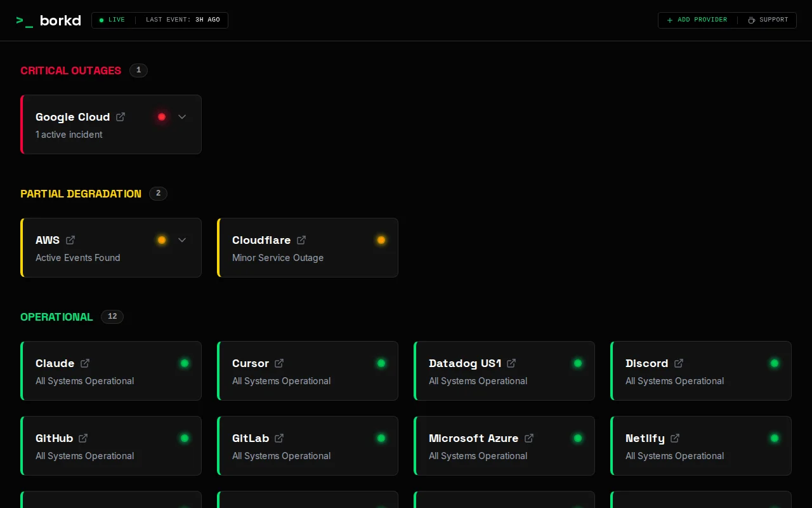Screen dimensions: 812x508
Task: Click the borkd brand name
Action: tap(60, 20)
